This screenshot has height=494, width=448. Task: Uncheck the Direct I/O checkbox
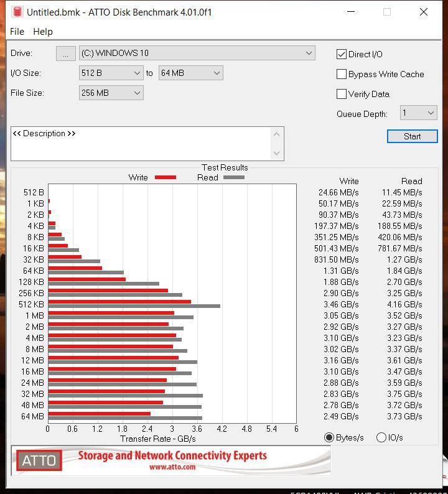pyautogui.click(x=342, y=54)
